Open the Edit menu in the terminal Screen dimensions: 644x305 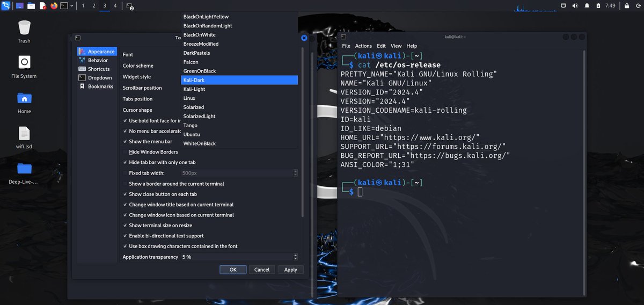click(x=381, y=46)
